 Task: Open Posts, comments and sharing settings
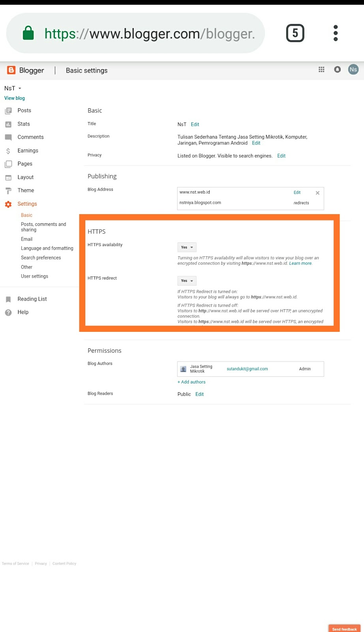point(43,227)
